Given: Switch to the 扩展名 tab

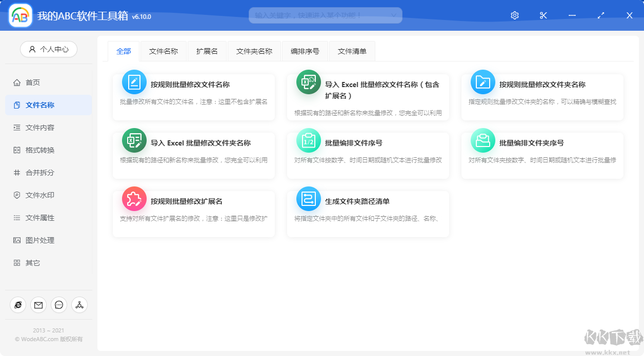Looking at the screenshot, I should click(207, 51).
